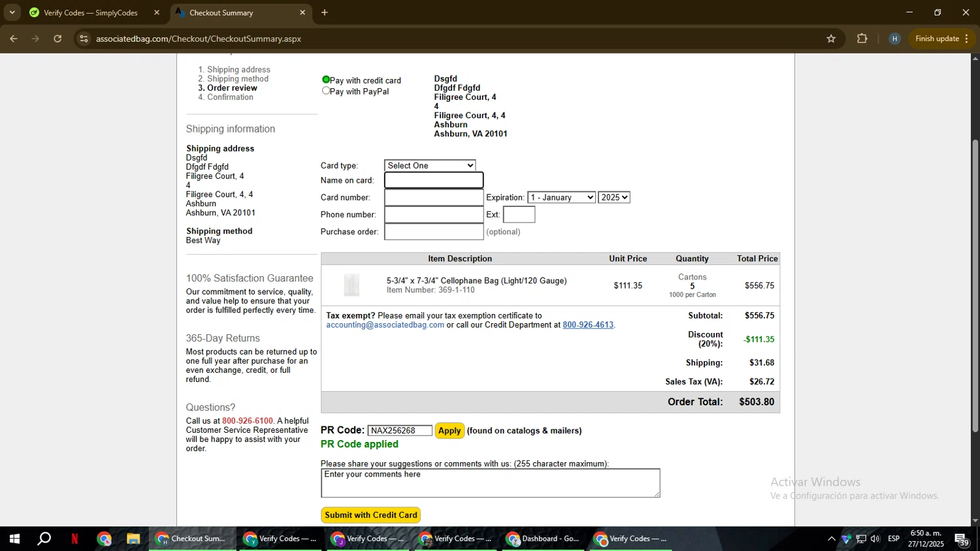This screenshot has width=980, height=551.
Task: Open the network icon in system tray
Action: pos(860,539)
